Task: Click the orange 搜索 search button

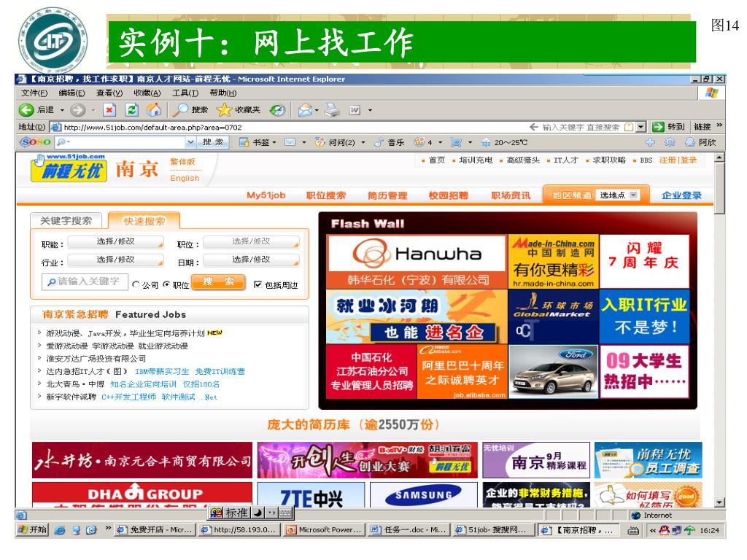Action: coord(218,282)
